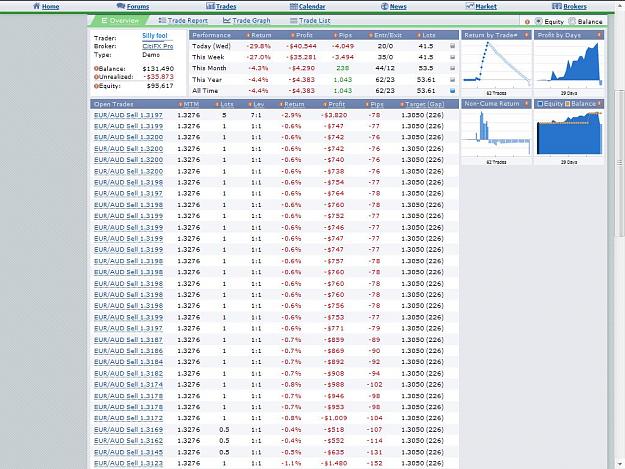Open the Trades nav icon
Image resolution: width=625 pixels, height=469 pixels.
(210, 6)
